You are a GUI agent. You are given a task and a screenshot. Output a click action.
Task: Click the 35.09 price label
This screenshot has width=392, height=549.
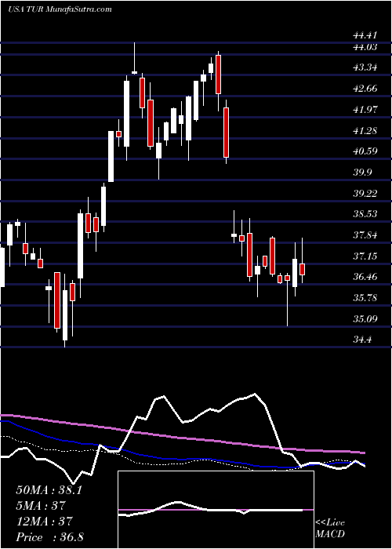tap(365, 319)
